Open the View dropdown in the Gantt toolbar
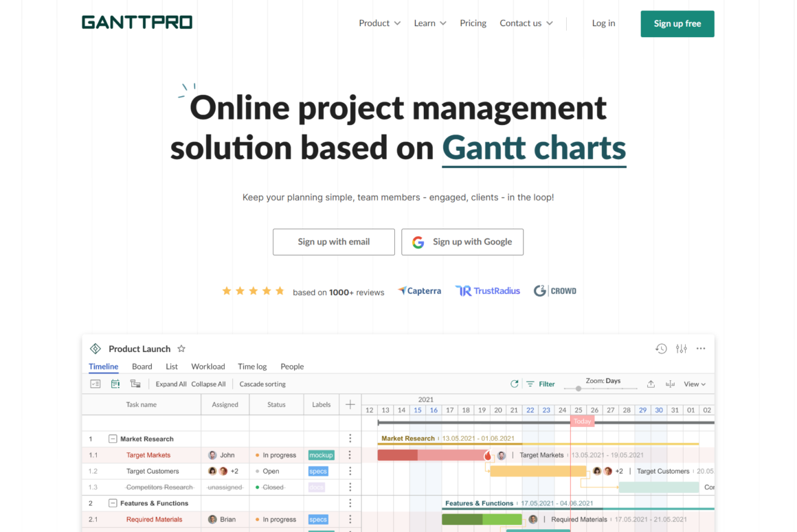The height and width of the screenshot is (532, 797). point(695,384)
